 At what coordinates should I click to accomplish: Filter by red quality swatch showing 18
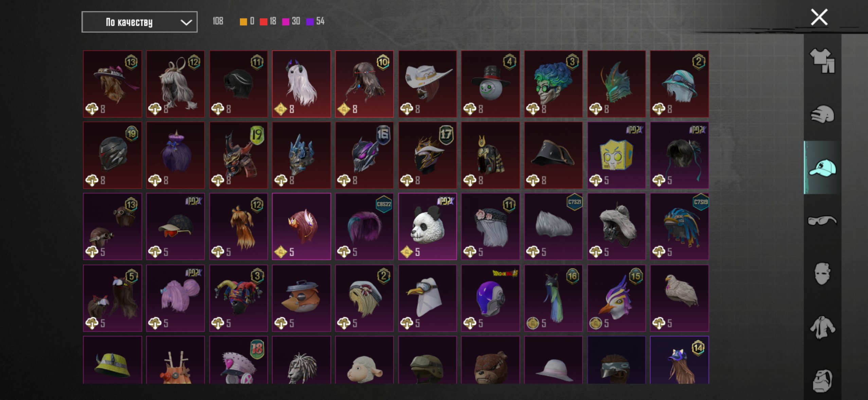[x=268, y=21]
